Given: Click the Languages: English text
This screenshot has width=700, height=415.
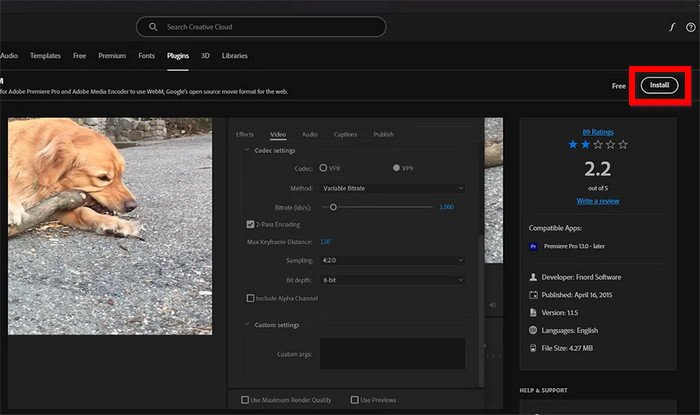Looking at the screenshot, I should [x=570, y=331].
